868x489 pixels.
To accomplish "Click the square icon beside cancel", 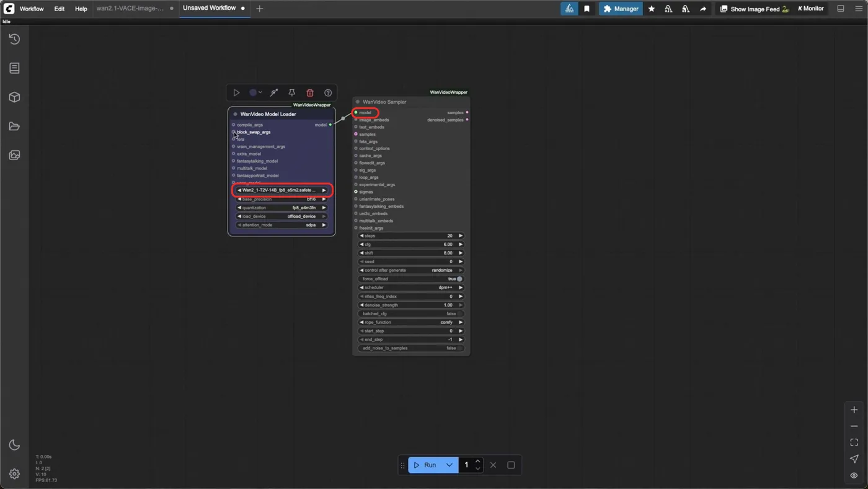I will click(511, 465).
